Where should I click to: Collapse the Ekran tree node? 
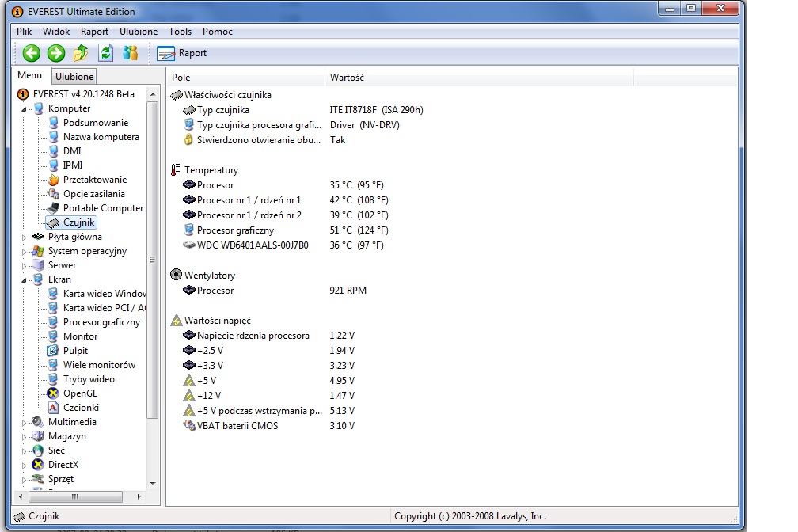pyautogui.click(x=28, y=279)
